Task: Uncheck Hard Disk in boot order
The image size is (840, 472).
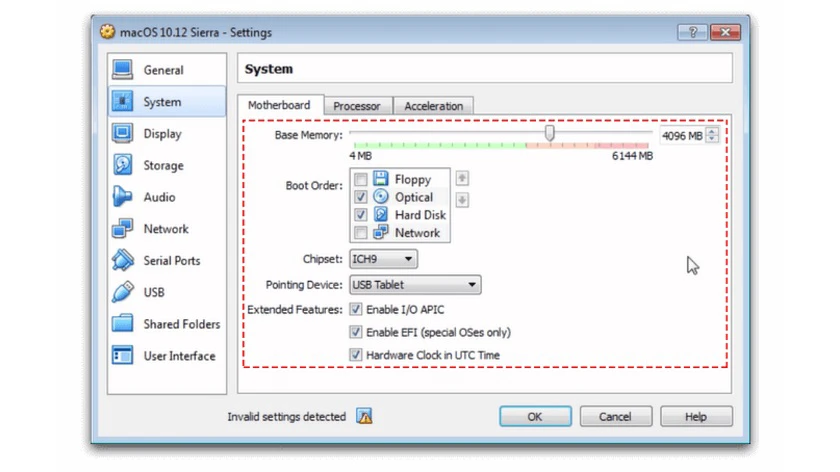Action: [x=361, y=215]
